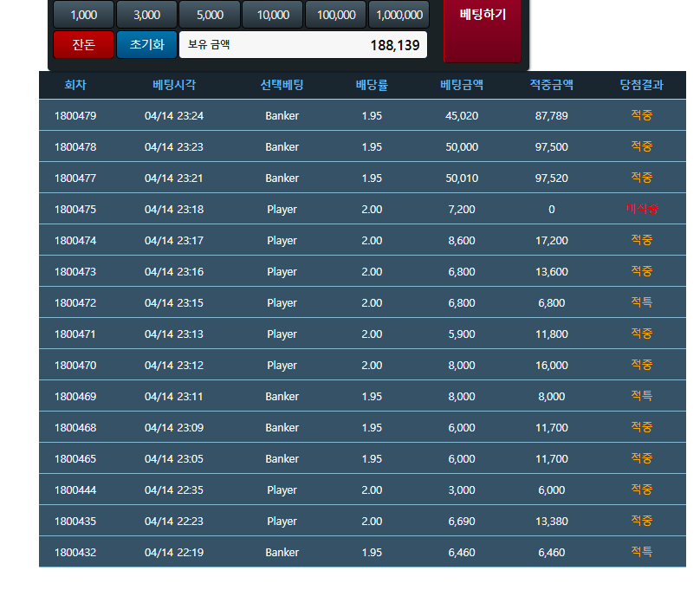The height and width of the screenshot is (590, 700).
Task: Select round number 1800465
Action: tap(75, 459)
